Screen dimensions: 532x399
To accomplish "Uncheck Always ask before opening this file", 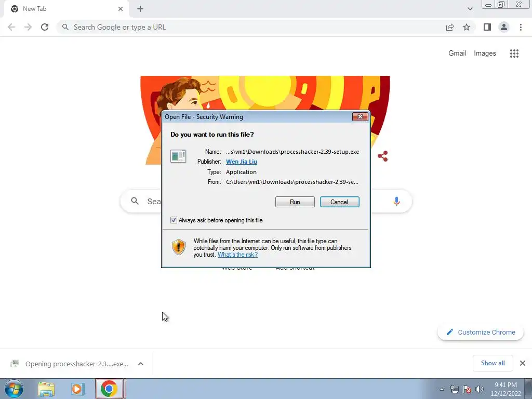I will point(174,220).
